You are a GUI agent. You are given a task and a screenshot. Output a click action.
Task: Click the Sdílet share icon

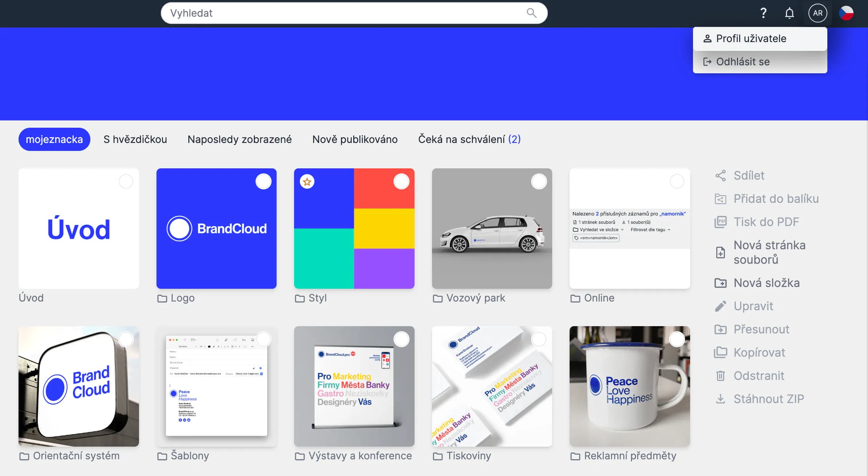pyautogui.click(x=720, y=176)
